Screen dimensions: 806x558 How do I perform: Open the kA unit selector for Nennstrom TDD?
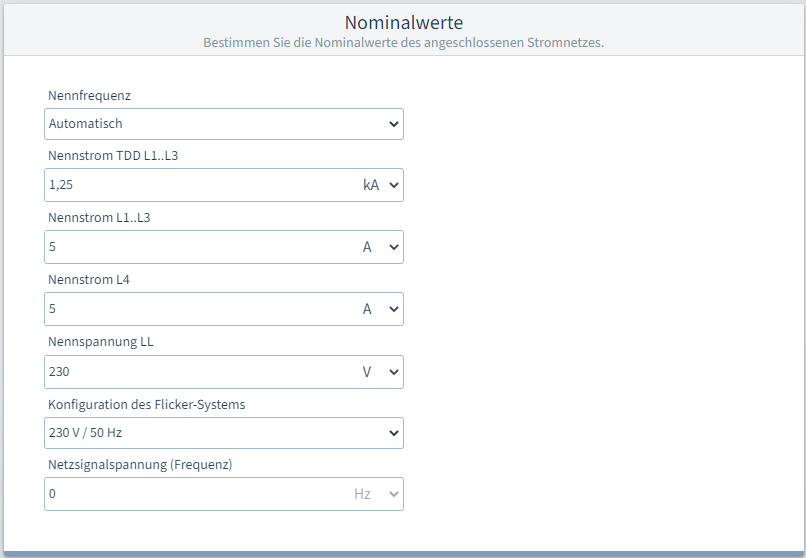click(380, 185)
